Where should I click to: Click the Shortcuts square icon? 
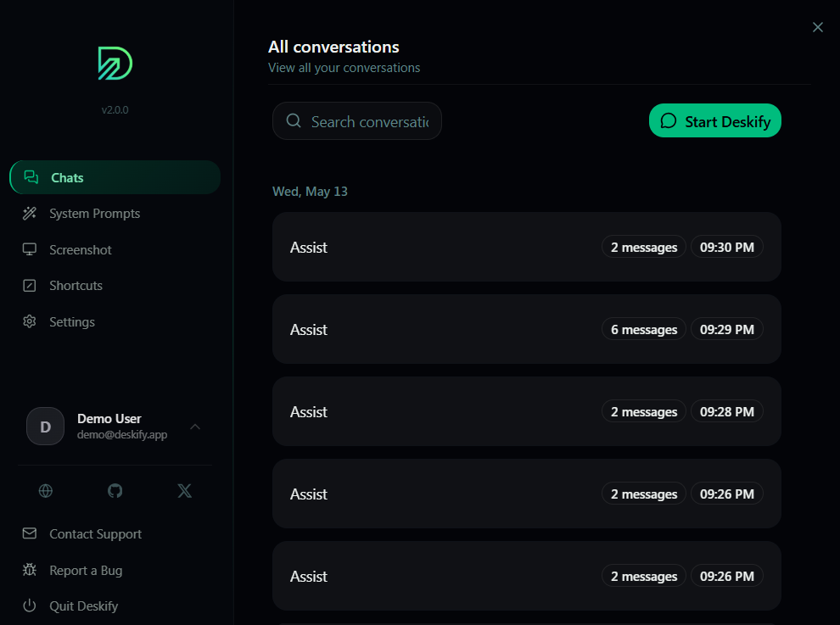click(30, 286)
